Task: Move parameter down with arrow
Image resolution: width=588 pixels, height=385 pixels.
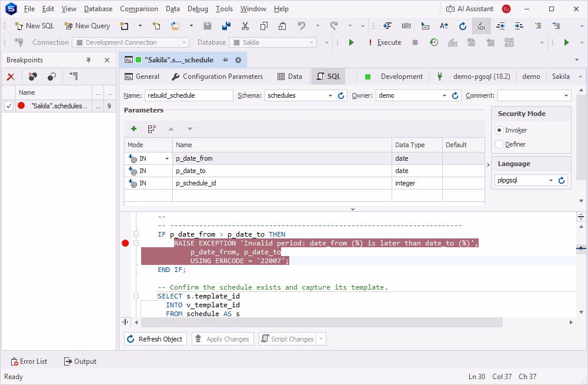Action: click(190, 129)
